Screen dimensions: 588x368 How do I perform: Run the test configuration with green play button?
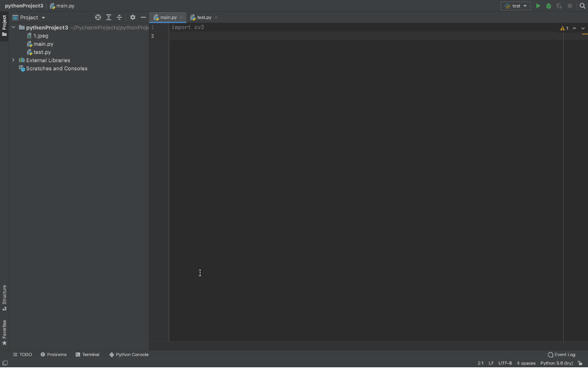click(x=538, y=6)
